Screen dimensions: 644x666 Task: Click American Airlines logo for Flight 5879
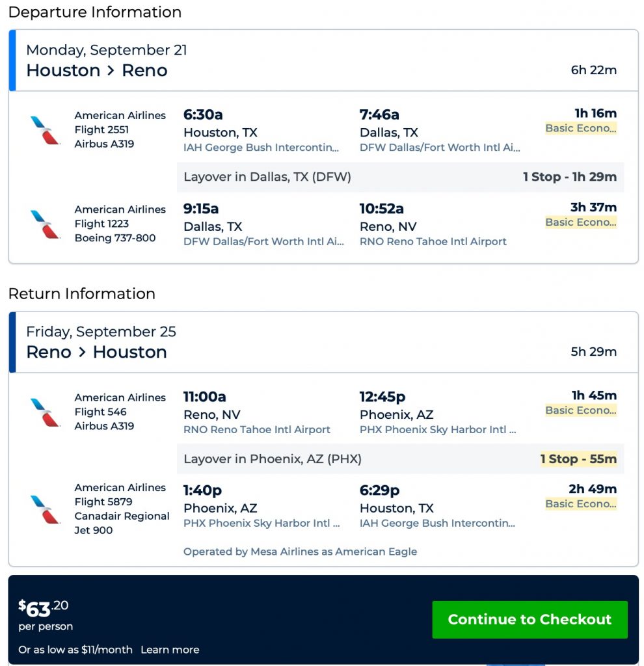pyautogui.click(x=45, y=509)
